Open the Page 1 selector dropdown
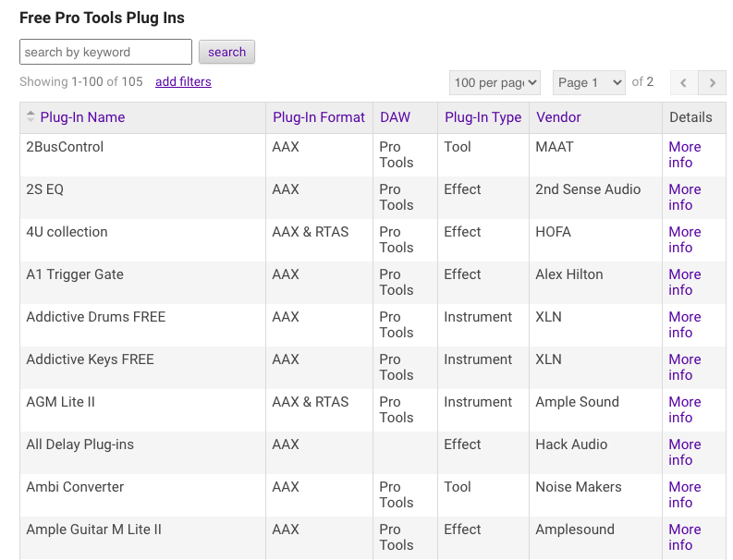The image size is (733, 560). tap(589, 83)
